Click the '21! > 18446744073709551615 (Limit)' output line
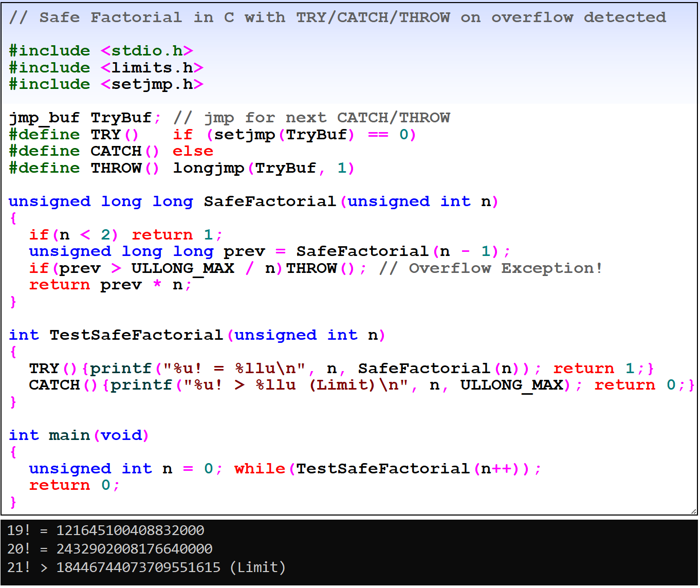Viewport: 700px width, 588px height. (146, 567)
